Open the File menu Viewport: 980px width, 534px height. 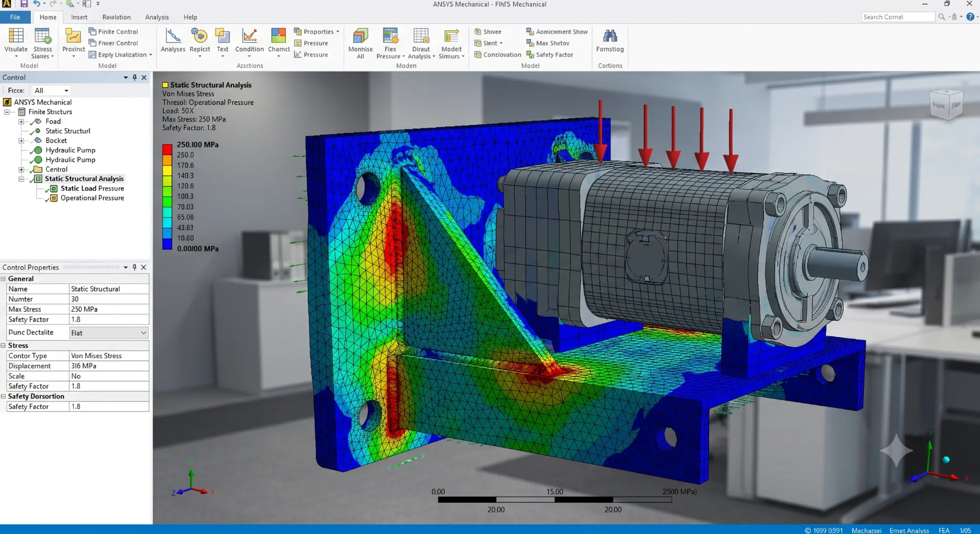pyautogui.click(x=15, y=17)
